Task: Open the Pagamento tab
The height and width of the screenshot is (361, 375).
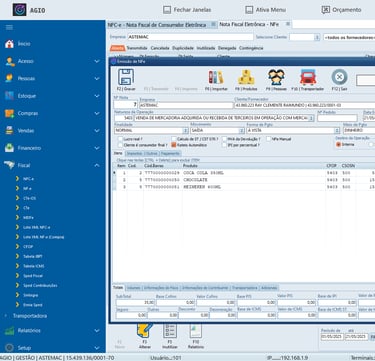Action: click(x=170, y=154)
